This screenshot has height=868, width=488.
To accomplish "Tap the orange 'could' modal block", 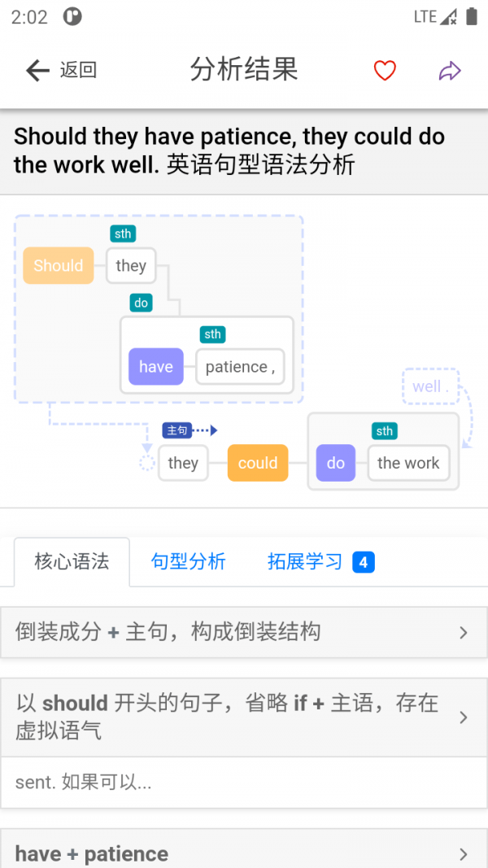I will pos(258,464).
